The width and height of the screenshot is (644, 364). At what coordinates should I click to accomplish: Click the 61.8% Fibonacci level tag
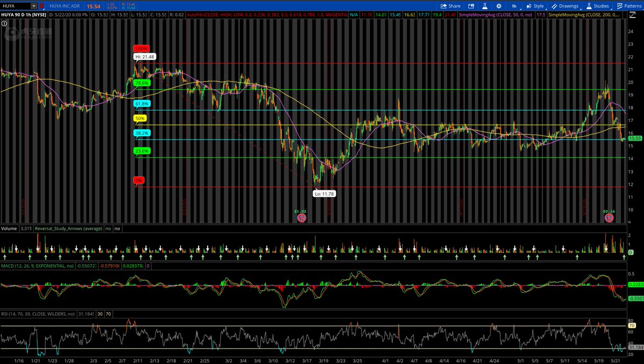click(142, 103)
